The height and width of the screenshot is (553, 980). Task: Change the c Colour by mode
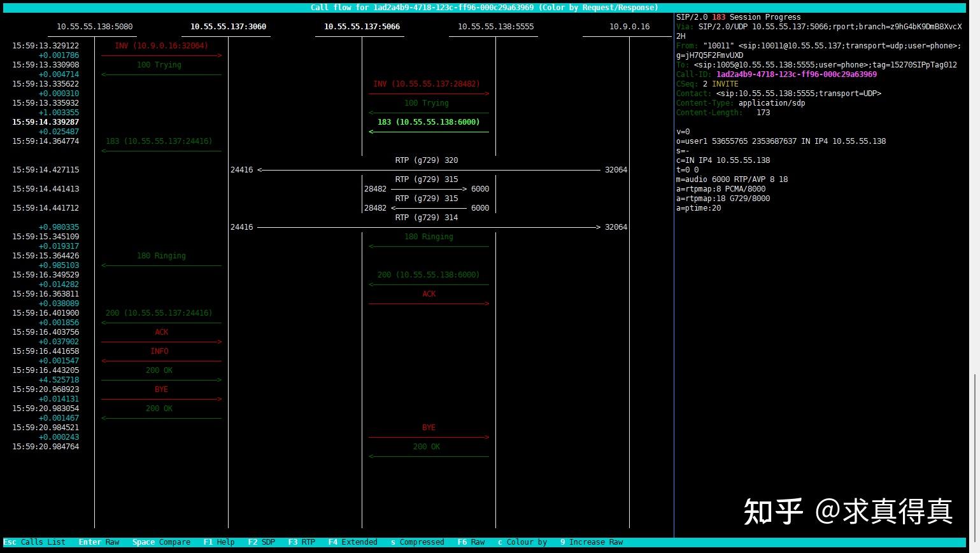(522, 542)
